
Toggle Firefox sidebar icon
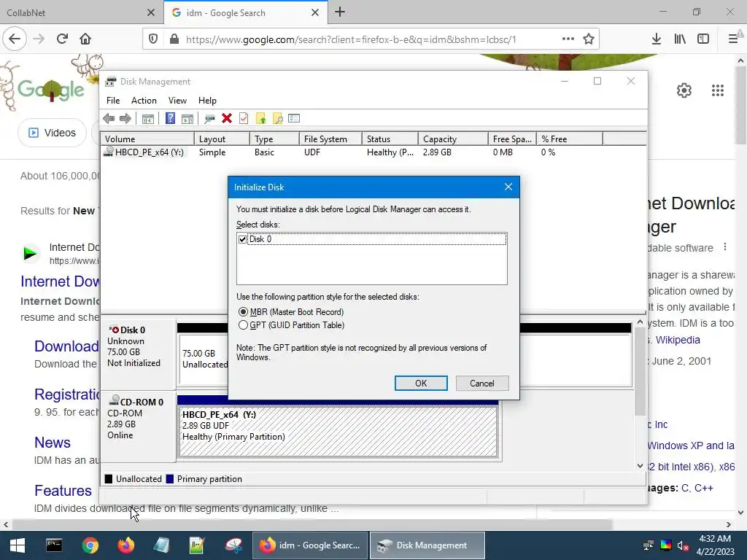pyautogui.click(x=703, y=39)
